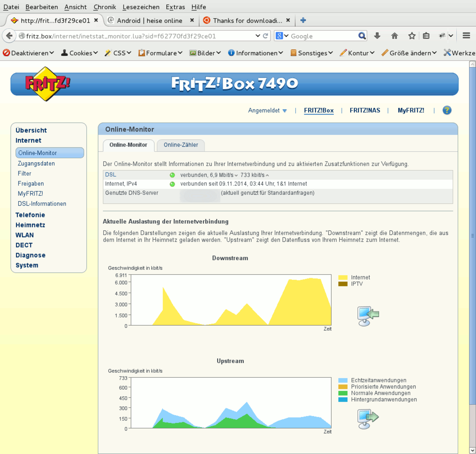Viewport: 476px width, 454px height.
Task: Open DSL-Informationen in the sidebar
Action: point(42,204)
